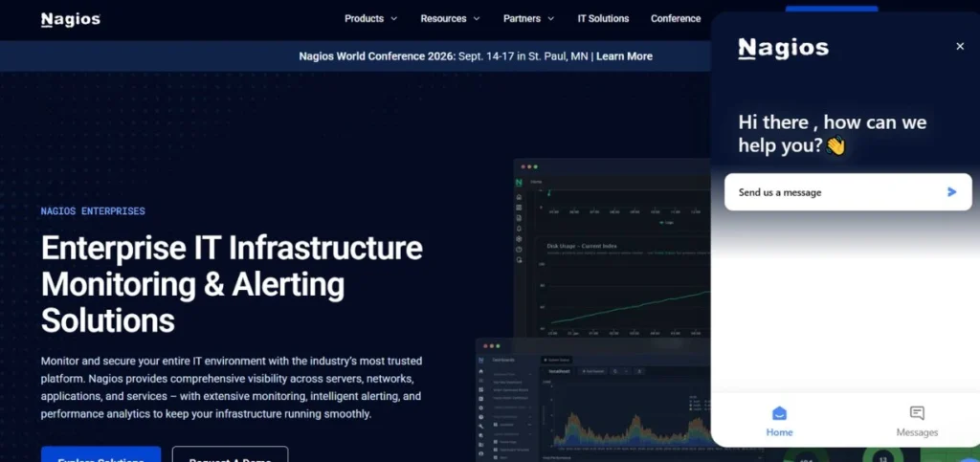Screen dimensions: 980x462
Task: Switch to Messages tab in chat widget
Action: click(x=917, y=421)
